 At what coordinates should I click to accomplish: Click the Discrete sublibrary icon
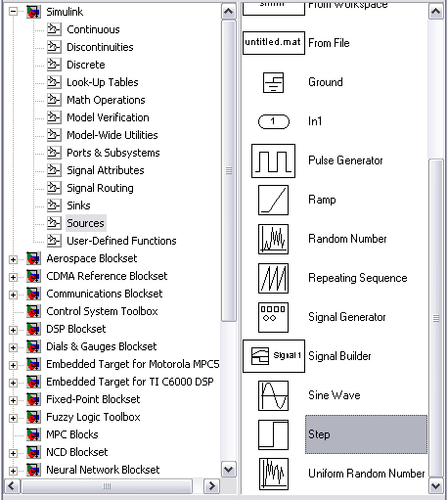54,65
